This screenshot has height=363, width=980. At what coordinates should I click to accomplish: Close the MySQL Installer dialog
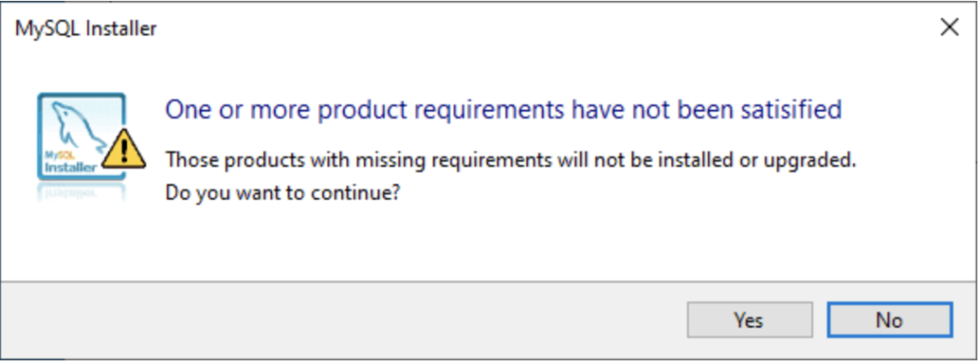coord(949,28)
